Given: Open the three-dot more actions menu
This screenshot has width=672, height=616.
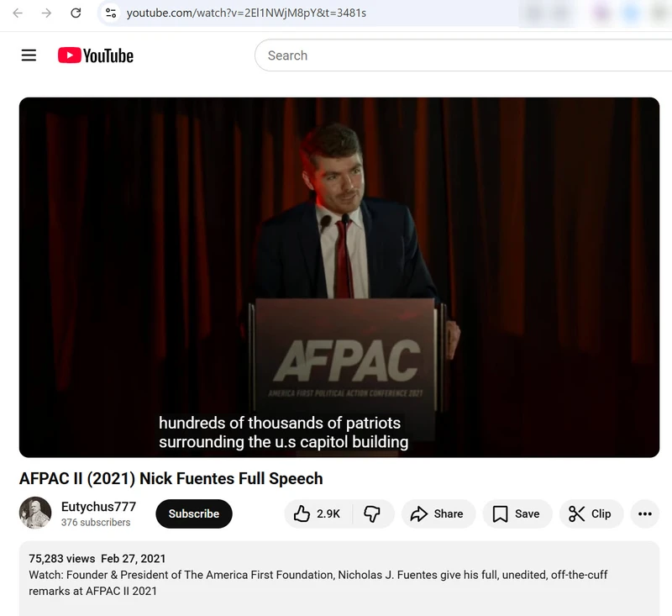Looking at the screenshot, I should pos(644,513).
